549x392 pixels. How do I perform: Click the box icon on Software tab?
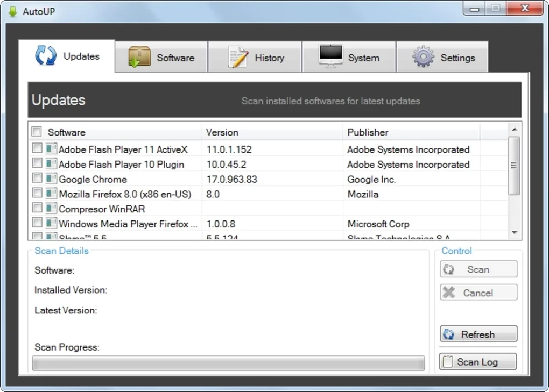pos(139,57)
